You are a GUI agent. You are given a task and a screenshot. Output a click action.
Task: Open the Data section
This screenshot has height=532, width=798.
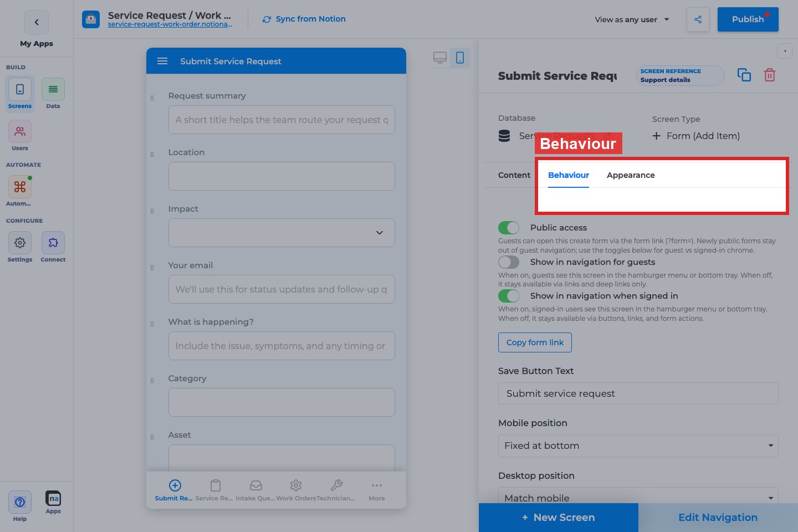point(53,94)
